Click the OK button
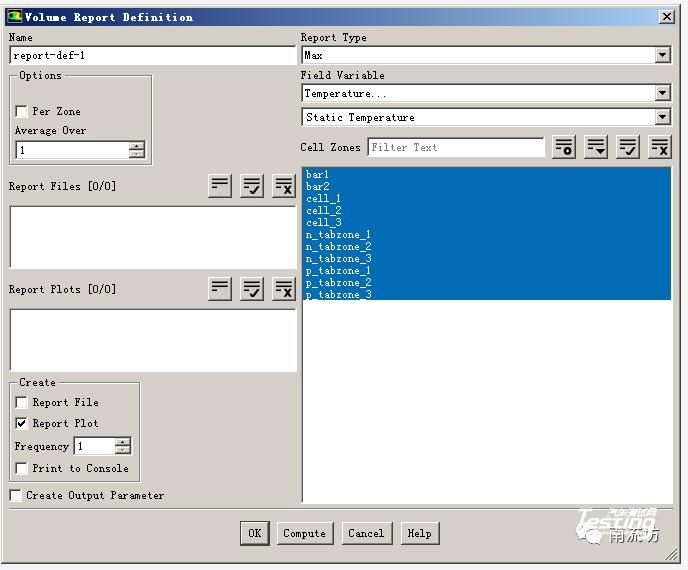 (255, 533)
